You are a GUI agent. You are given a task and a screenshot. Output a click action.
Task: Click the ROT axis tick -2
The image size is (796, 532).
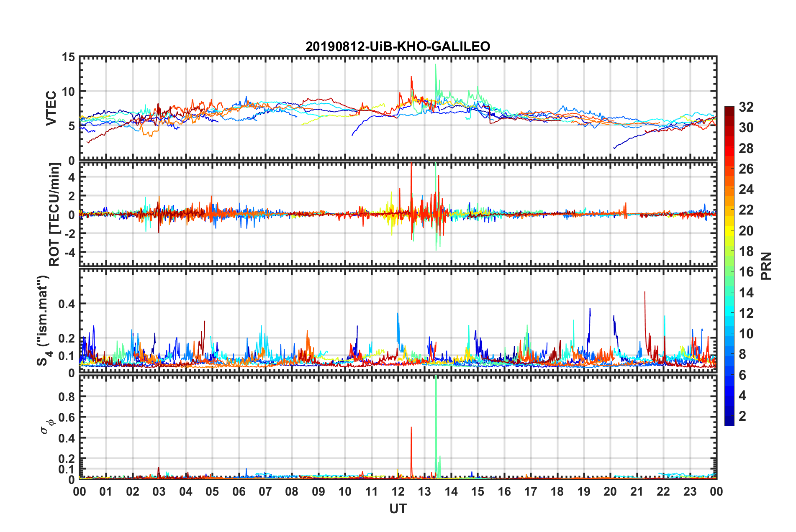(69, 233)
